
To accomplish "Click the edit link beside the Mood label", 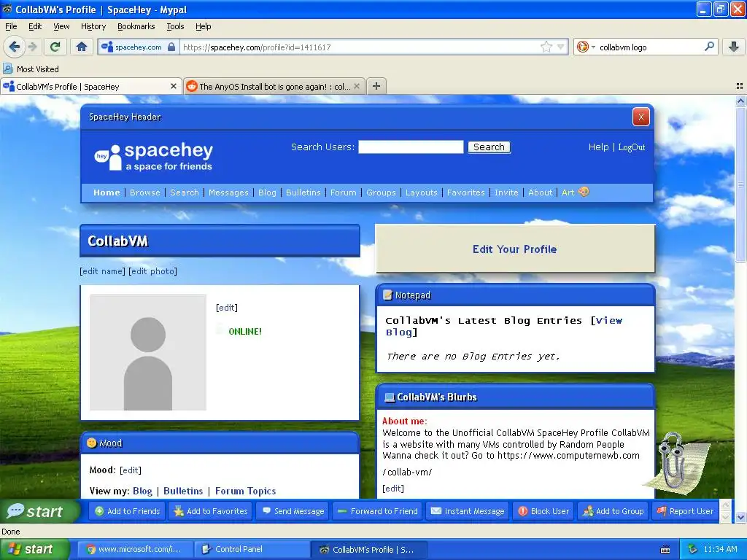I will click(x=131, y=470).
